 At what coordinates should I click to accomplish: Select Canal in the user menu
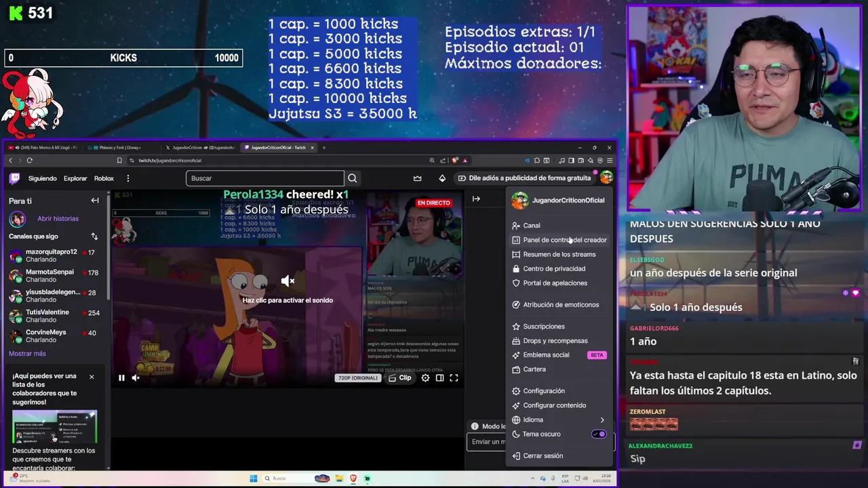(x=560, y=226)
